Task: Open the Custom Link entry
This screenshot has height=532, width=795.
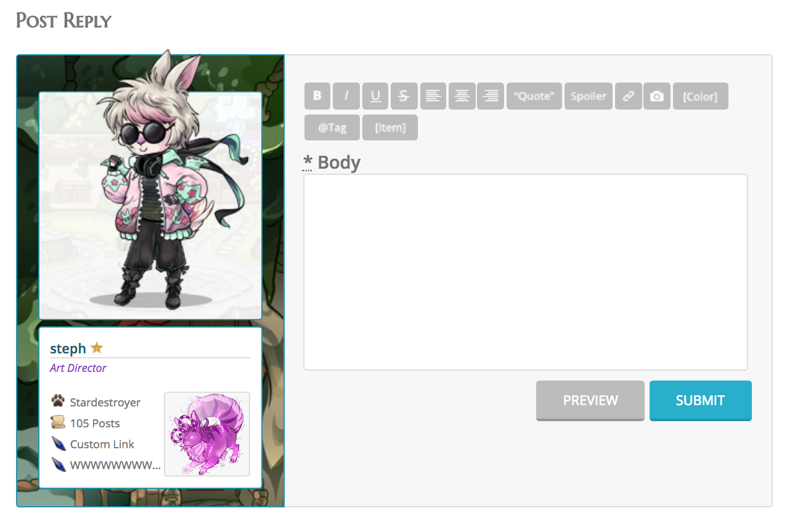Action: [x=102, y=444]
